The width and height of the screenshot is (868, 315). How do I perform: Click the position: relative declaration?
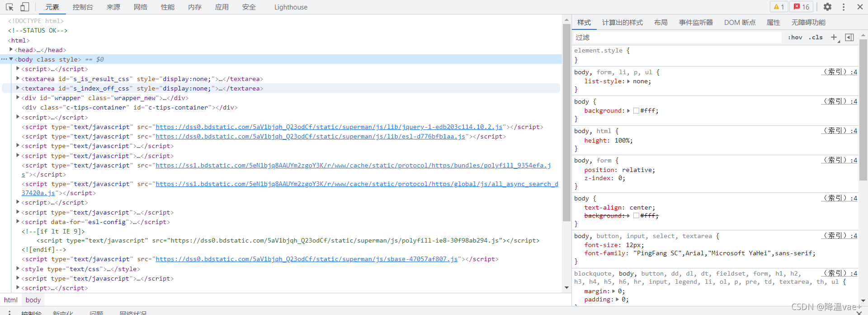(619, 170)
